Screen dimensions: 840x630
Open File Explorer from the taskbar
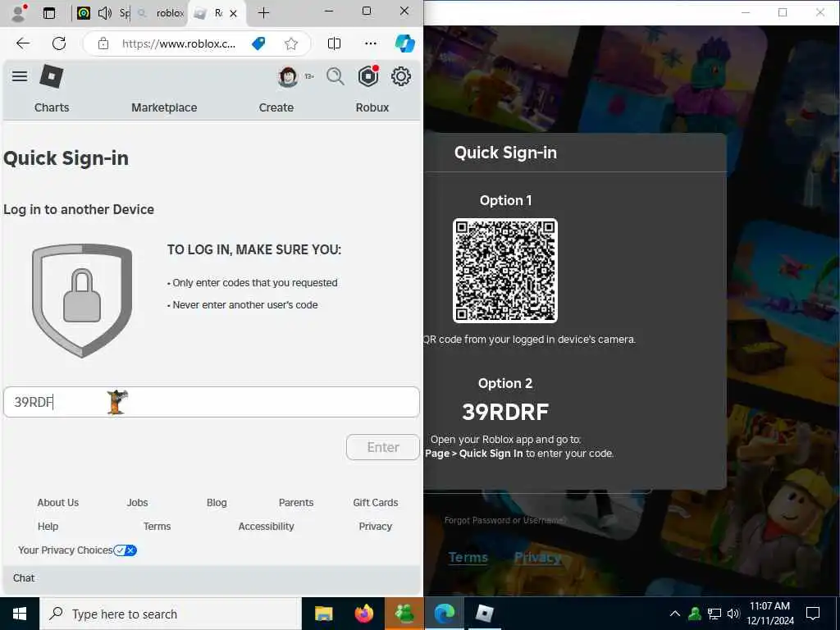323,614
